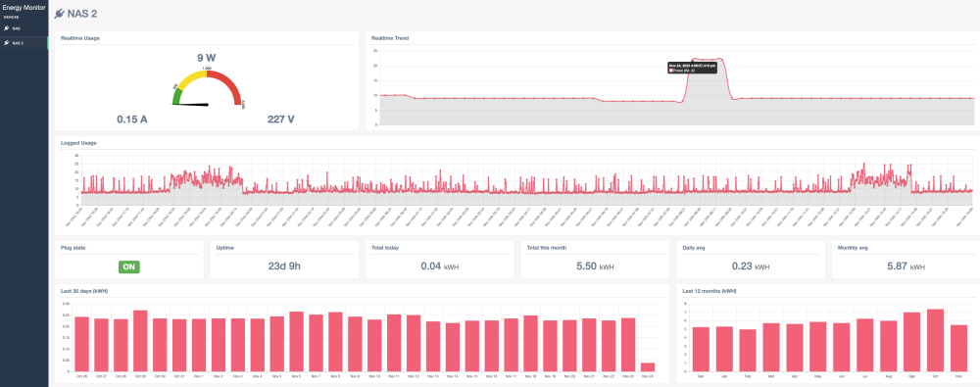Click the Mar bar in Last 12 months chart
Viewport: 980px width, 387px height.
coord(771,347)
